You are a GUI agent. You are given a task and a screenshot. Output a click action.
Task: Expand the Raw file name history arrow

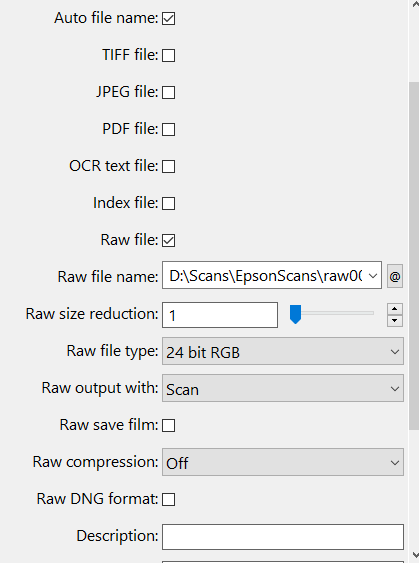(373, 276)
